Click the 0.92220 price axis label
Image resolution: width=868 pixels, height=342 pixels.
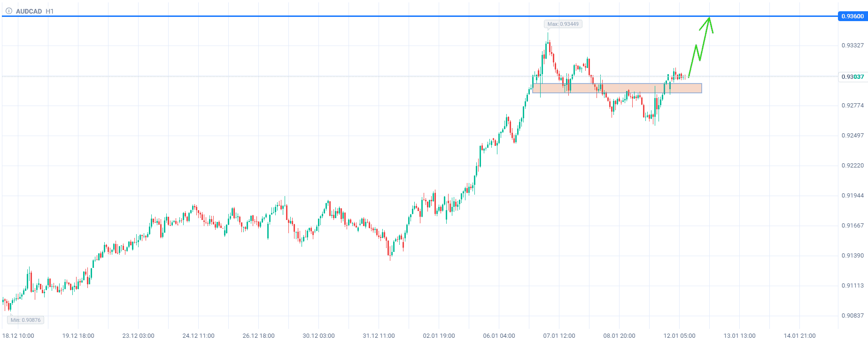coord(852,166)
